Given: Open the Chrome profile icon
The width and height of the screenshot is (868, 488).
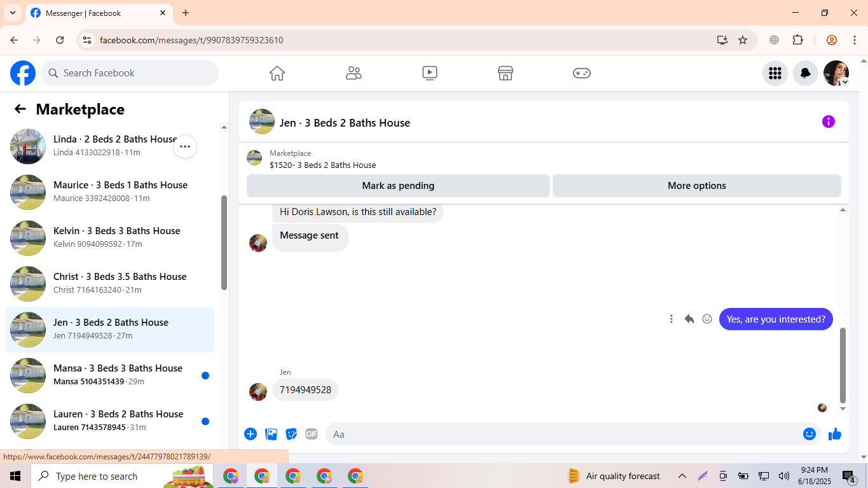Looking at the screenshot, I should point(831,40).
